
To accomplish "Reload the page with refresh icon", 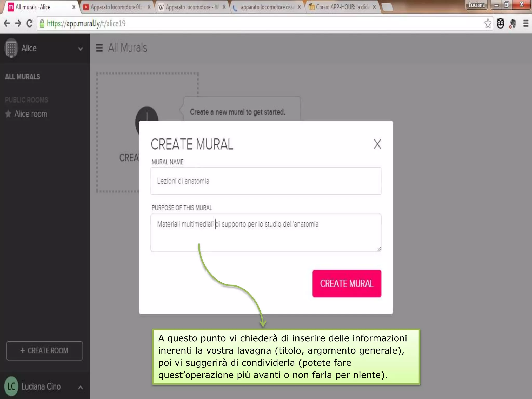I will pos(29,24).
